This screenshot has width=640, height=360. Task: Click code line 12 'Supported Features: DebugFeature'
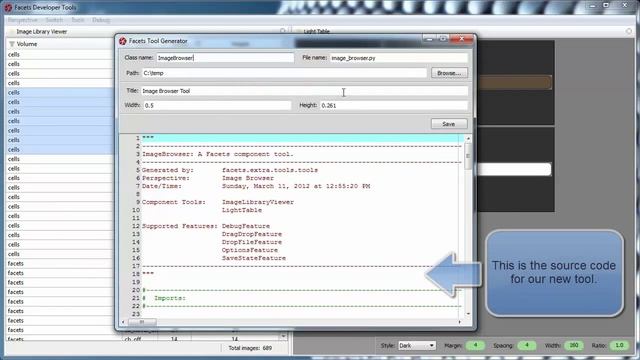(206, 226)
